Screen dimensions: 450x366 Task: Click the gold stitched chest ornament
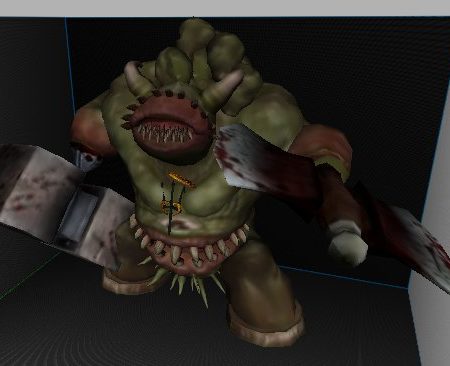click(x=173, y=197)
